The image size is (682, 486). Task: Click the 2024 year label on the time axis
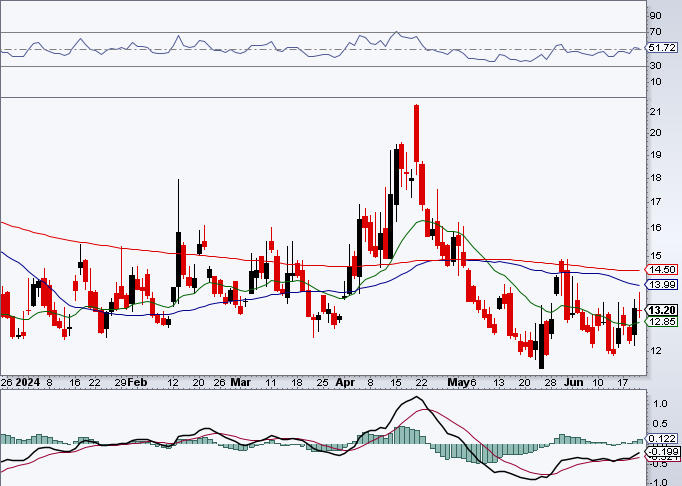(x=27, y=382)
